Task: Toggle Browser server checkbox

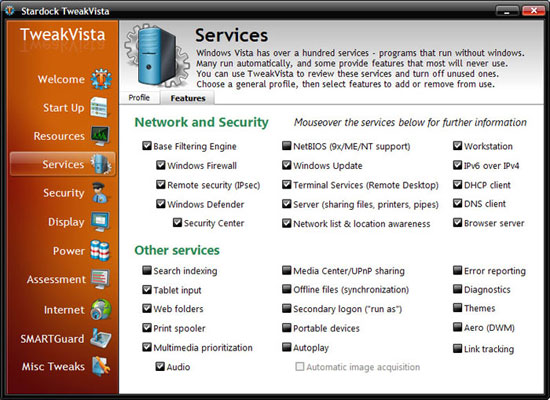Action: pos(457,222)
